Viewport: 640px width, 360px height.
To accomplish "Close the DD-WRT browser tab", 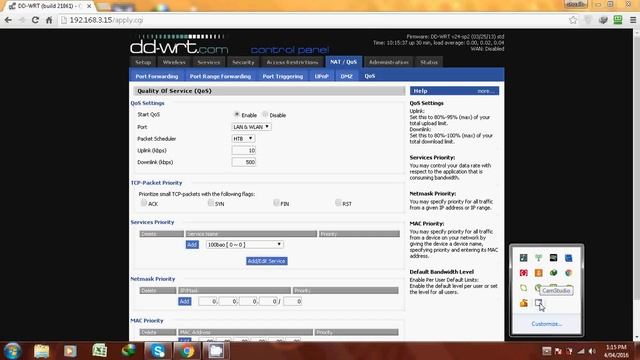I will (x=89, y=6).
